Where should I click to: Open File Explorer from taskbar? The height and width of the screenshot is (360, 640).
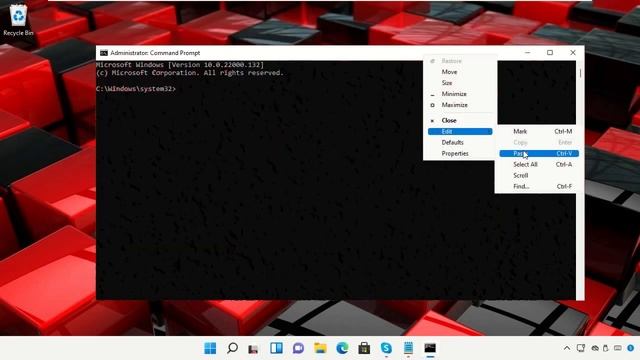tap(320, 348)
